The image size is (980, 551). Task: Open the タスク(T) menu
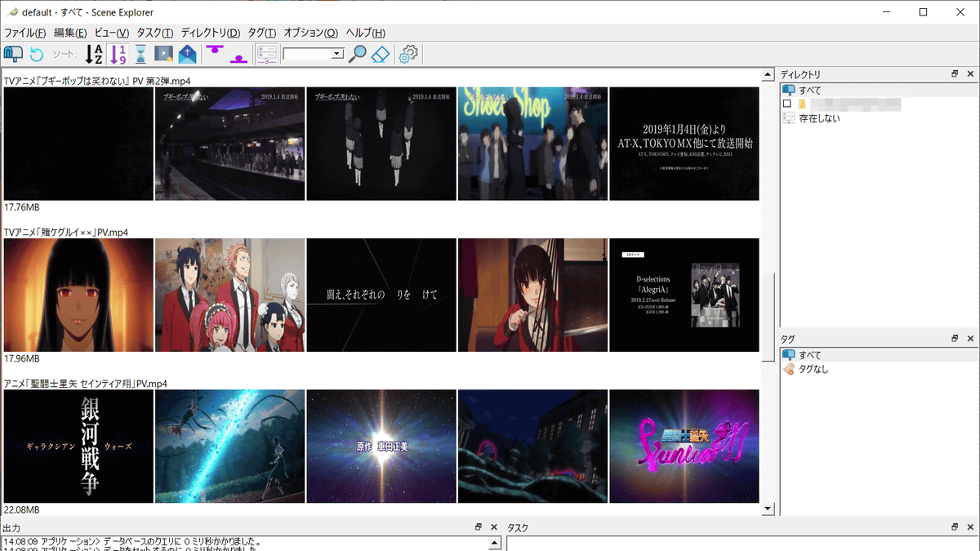pyautogui.click(x=155, y=33)
